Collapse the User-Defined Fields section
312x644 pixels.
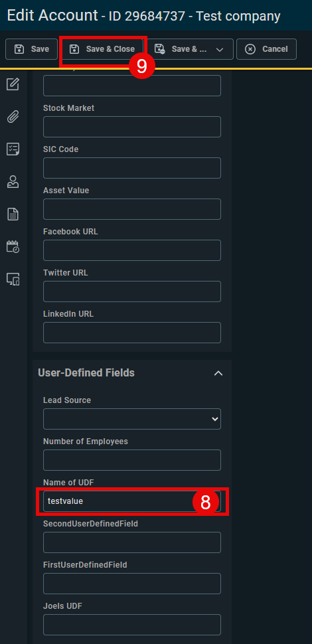pos(218,373)
